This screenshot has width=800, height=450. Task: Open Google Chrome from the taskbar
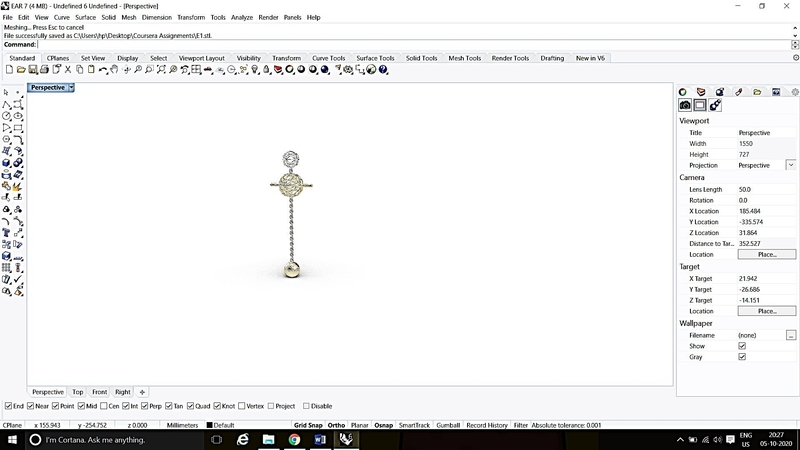pos(294,439)
